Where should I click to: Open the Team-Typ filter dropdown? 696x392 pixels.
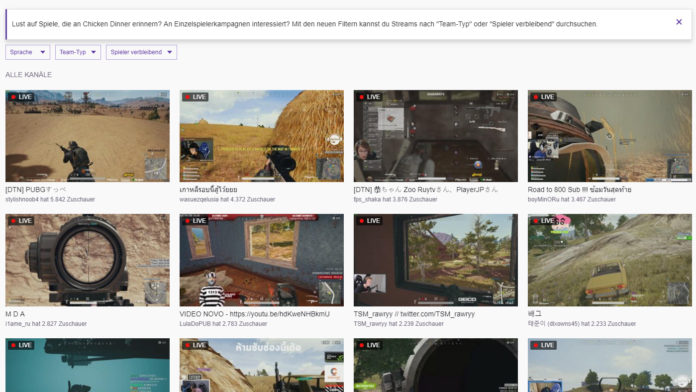point(78,52)
